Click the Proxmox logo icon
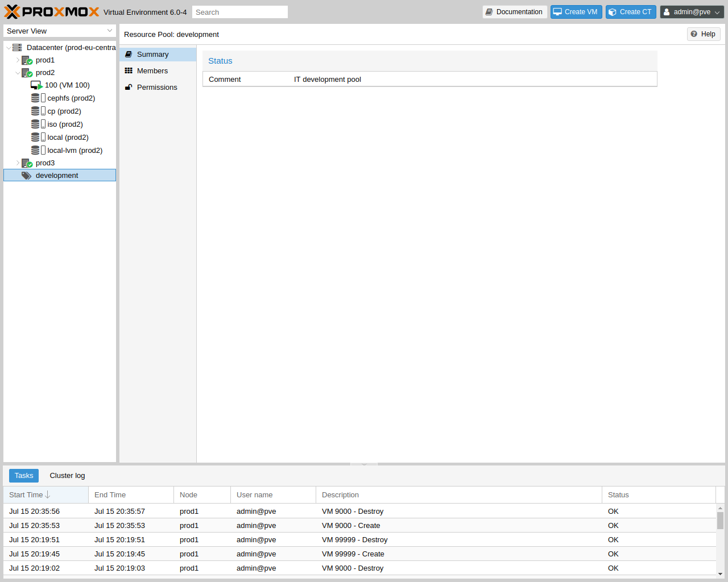728x582 pixels. point(12,12)
